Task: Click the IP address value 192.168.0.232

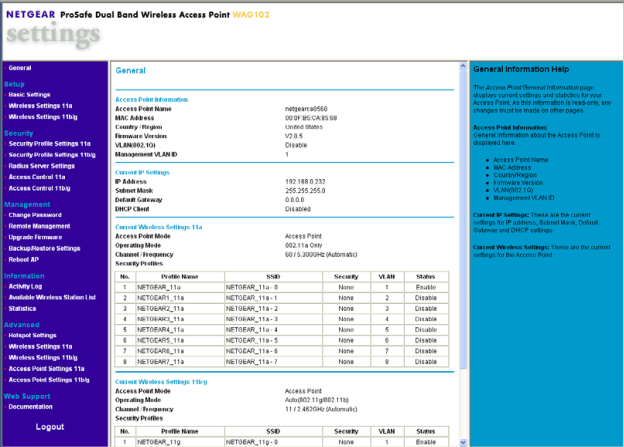Action: click(x=305, y=182)
